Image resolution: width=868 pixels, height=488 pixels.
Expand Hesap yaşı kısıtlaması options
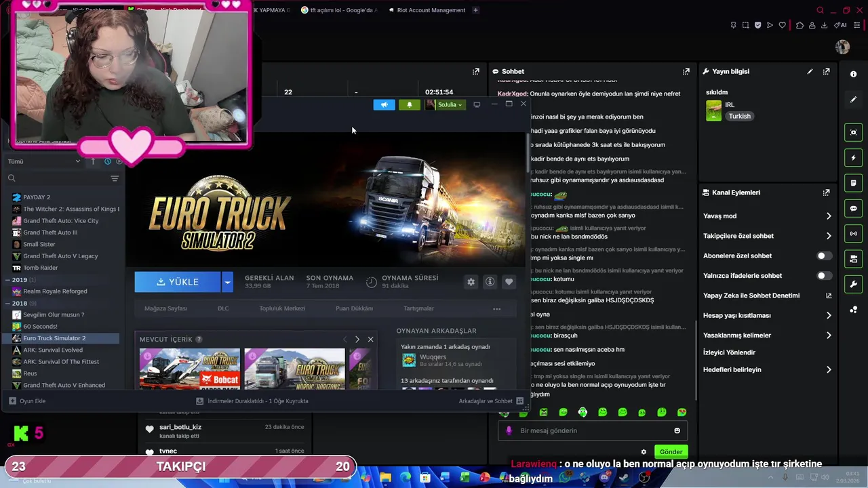point(829,315)
